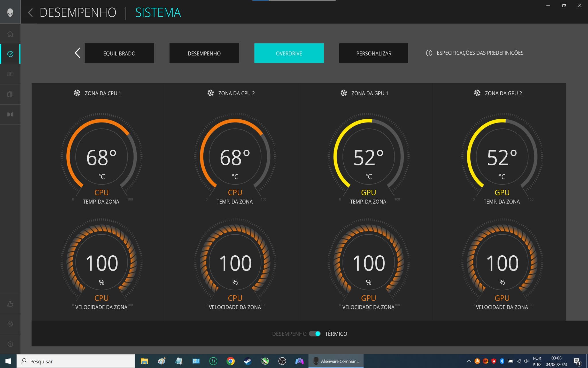Click the Desempenho label beside the switch

[x=289, y=334]
